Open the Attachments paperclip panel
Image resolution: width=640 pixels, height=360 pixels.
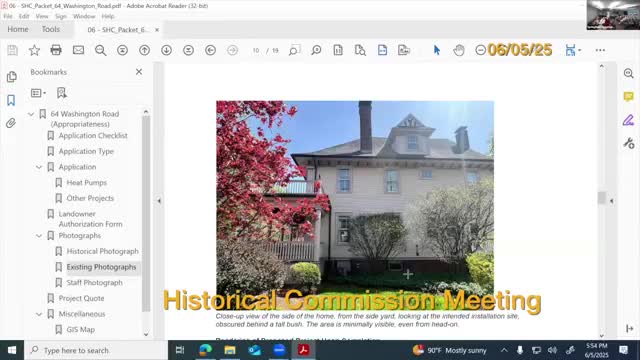coord(11,123)
